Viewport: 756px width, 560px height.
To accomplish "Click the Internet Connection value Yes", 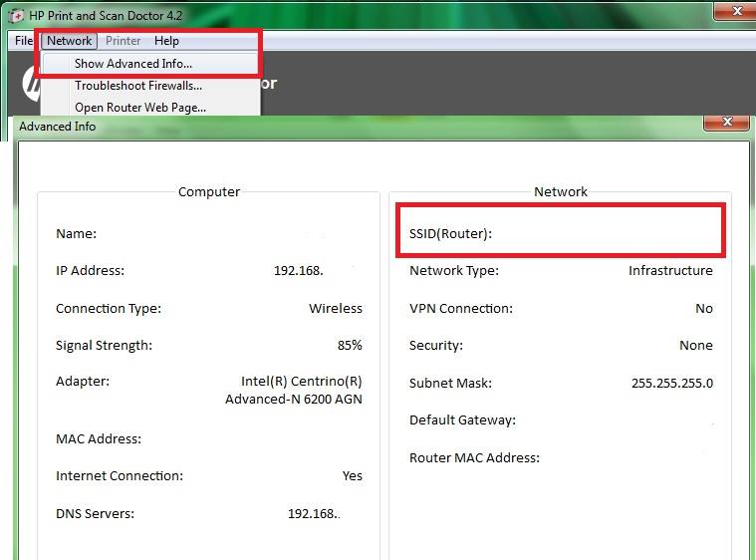I will coord(353,476).
